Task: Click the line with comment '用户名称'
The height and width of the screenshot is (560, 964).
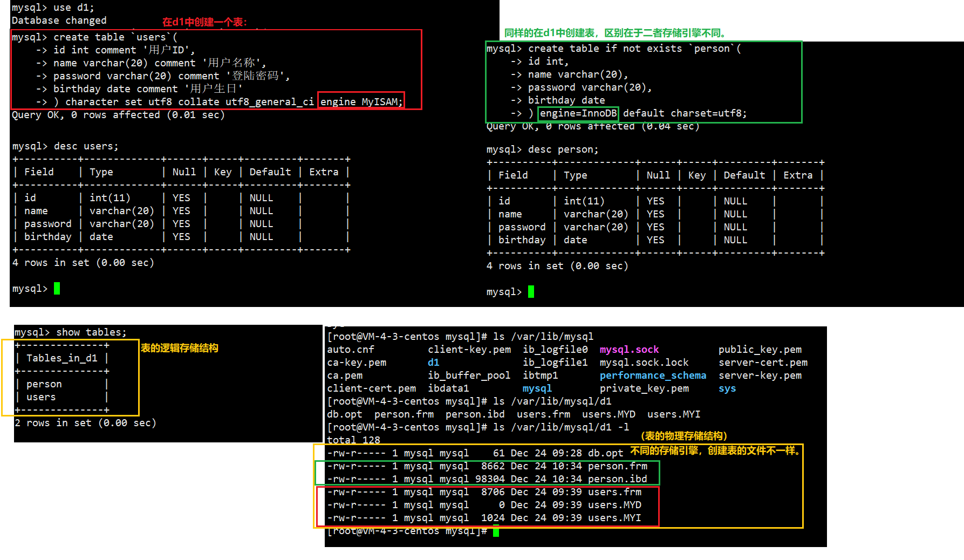Action: point(151,63)
